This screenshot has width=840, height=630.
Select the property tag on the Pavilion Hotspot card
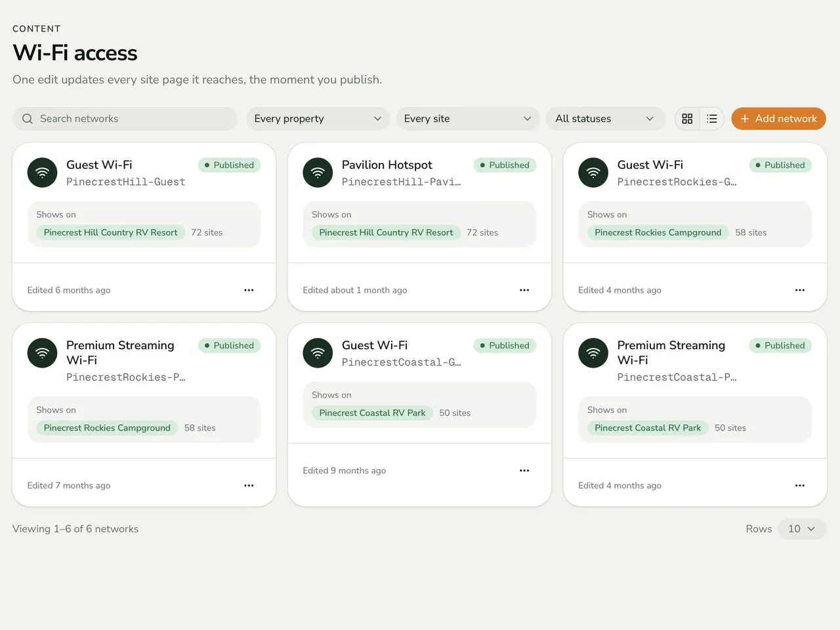[386, 232]
